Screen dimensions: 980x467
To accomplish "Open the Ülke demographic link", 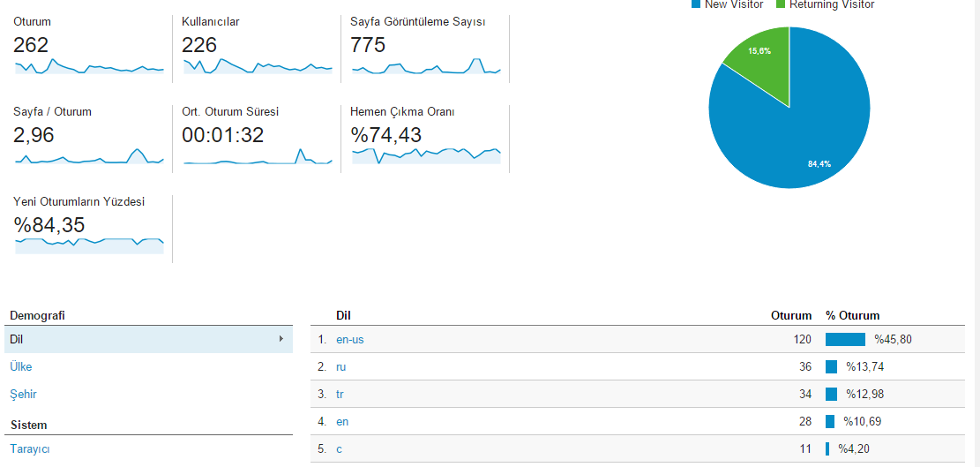I will click(x=20, y=367).
